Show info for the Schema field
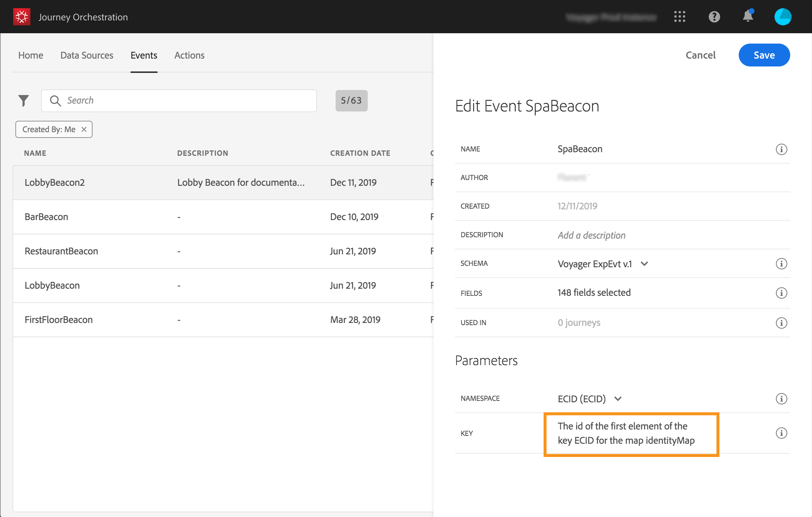The image size is (812, 517). [x=781, y=264]
